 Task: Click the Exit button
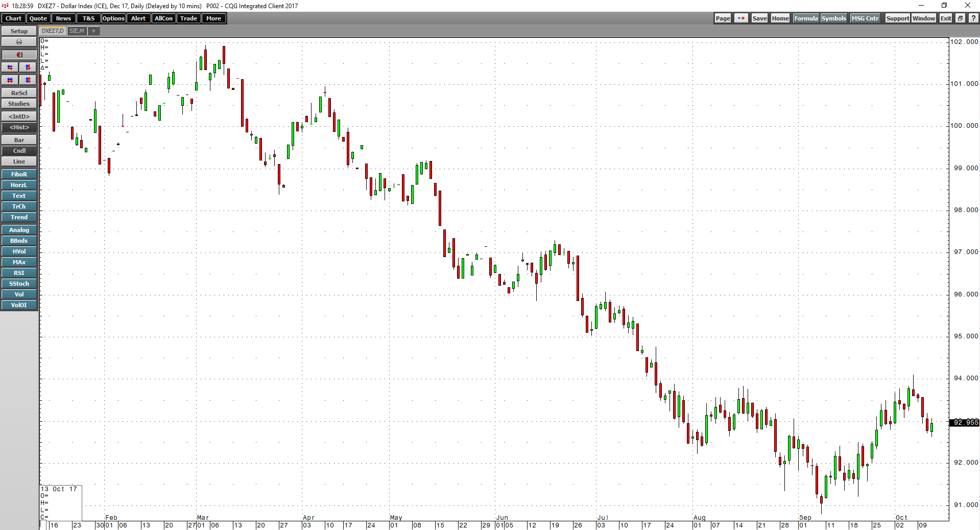(x=946, y=18)
